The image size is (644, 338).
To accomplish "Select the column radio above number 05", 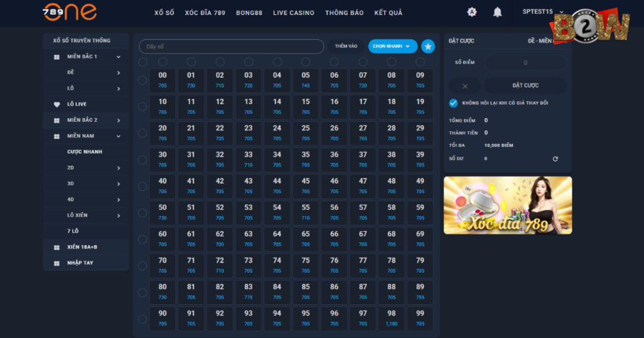I will tap(306, 62).
